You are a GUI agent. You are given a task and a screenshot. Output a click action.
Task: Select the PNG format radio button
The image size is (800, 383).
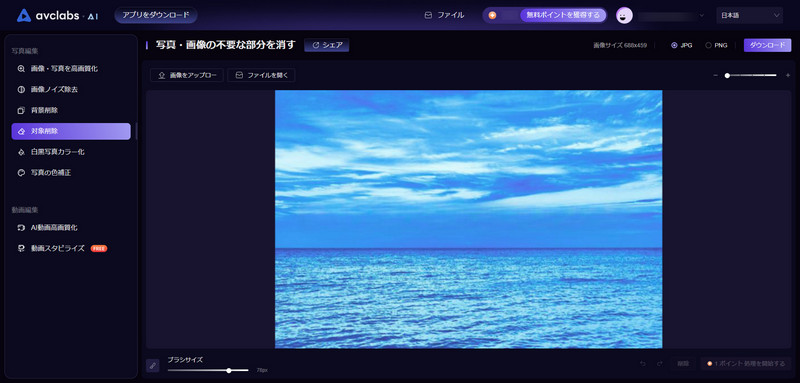click(x=708, y=45)
